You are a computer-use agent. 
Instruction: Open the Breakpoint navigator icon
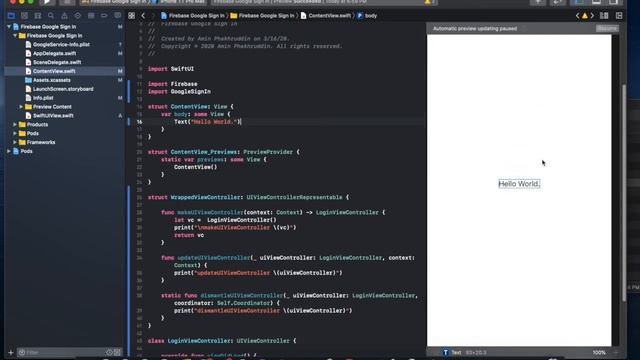(104, 16)
